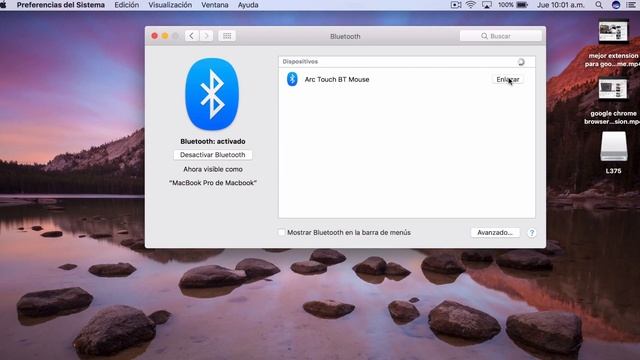The image size is (640, 360).
Task: Click the large Bluetooth logo
Action: tap(212, 94)
